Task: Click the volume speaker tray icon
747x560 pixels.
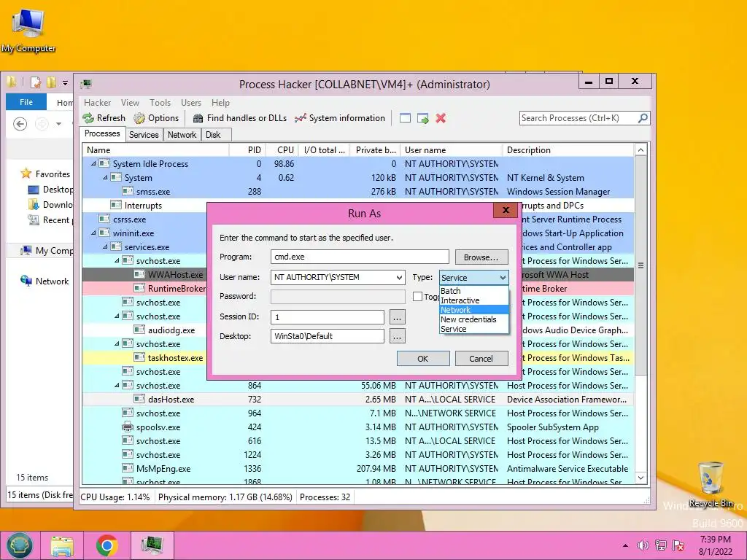Action: click(643, 545)
